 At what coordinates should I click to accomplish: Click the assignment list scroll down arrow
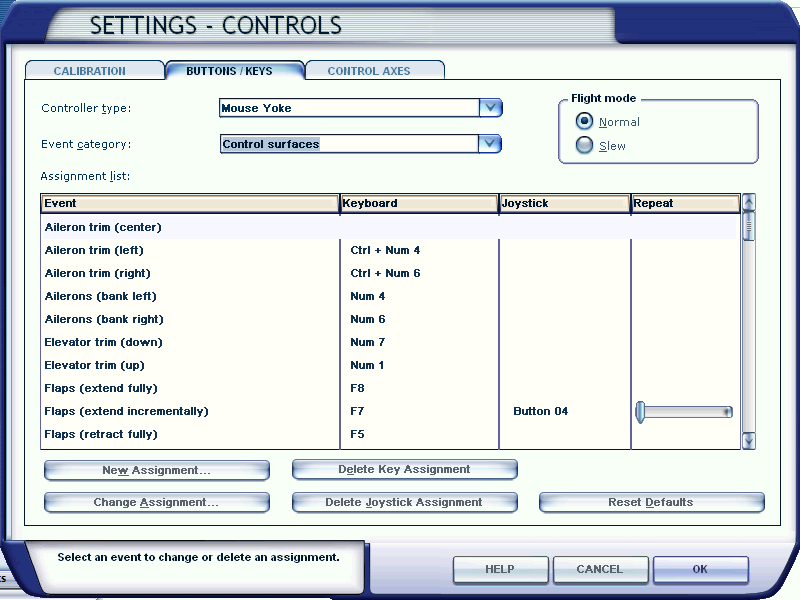[x=748, y=440]
